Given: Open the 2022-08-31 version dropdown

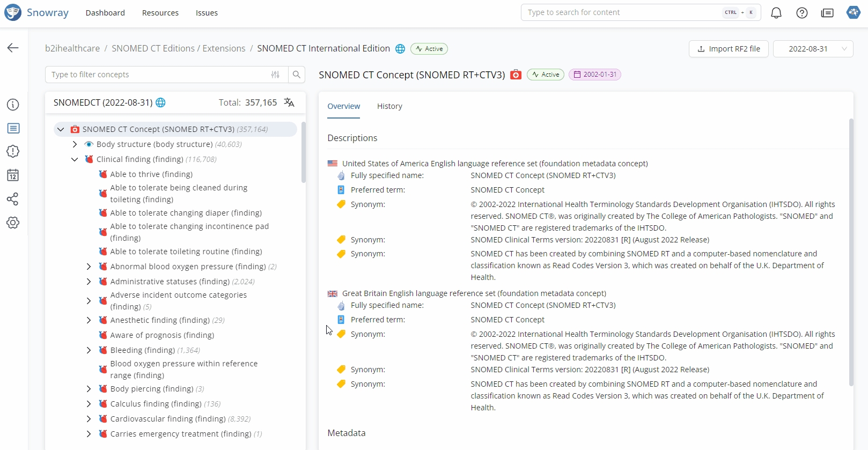Looking at the screenshot, I should coord(813,49).
